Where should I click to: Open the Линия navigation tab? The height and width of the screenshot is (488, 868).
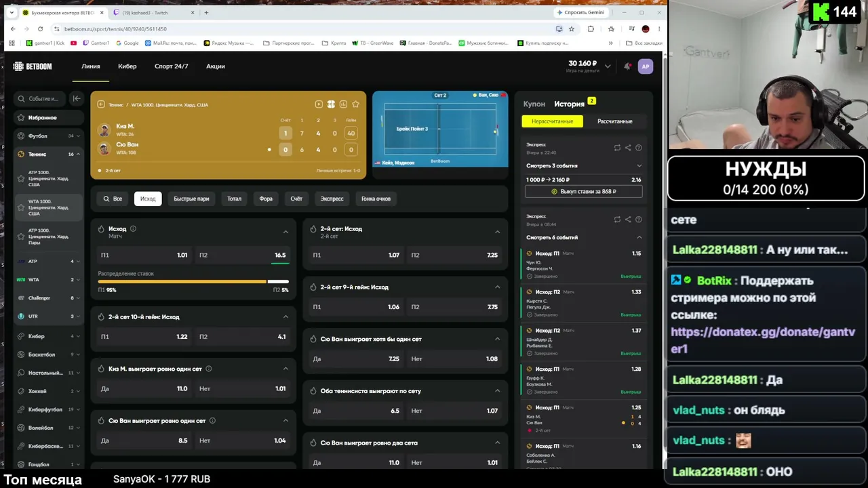coord(91,66)
